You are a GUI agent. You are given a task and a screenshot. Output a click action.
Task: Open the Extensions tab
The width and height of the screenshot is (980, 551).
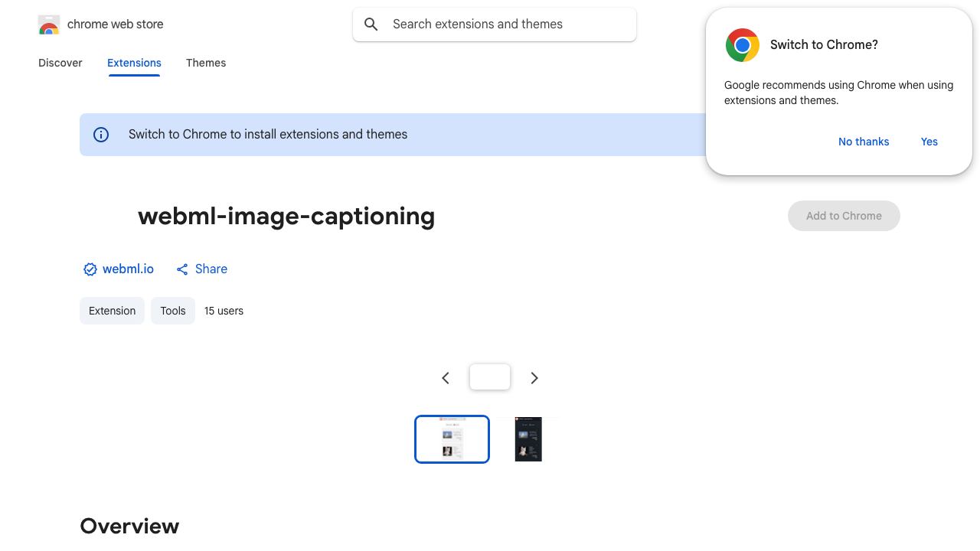tap(134, 63)
